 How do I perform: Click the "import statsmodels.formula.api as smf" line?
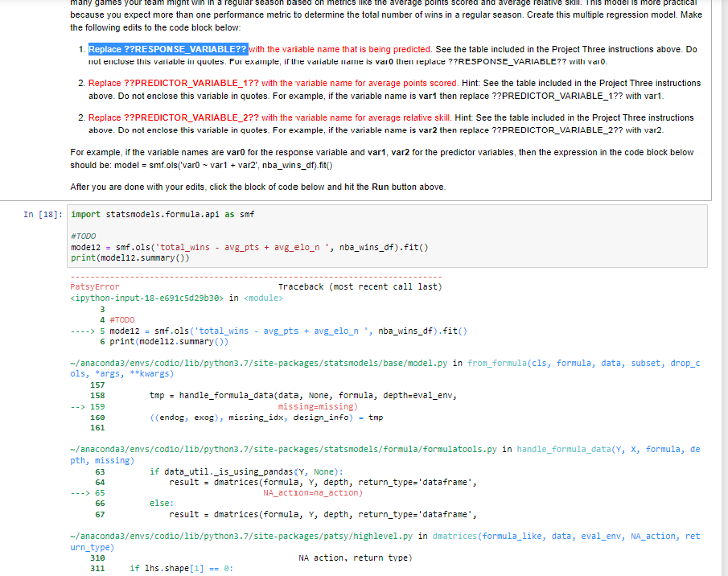[x=162, y=215]
